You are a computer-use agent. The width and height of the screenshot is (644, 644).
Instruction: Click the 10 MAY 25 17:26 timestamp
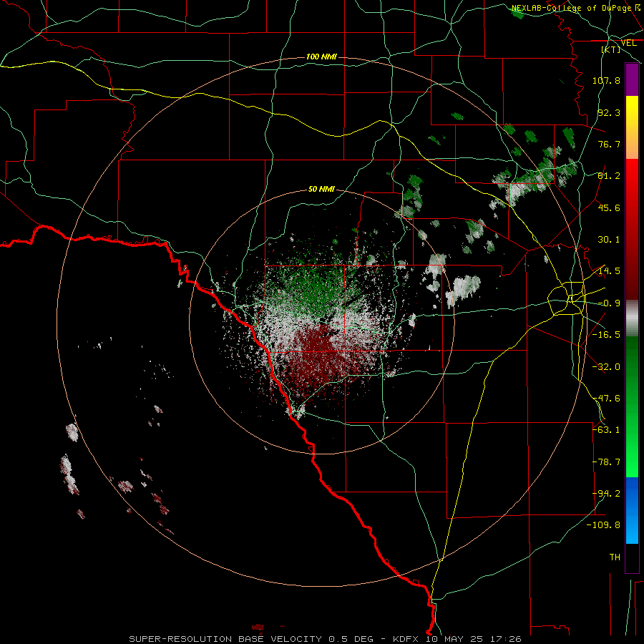click(472, 639)
